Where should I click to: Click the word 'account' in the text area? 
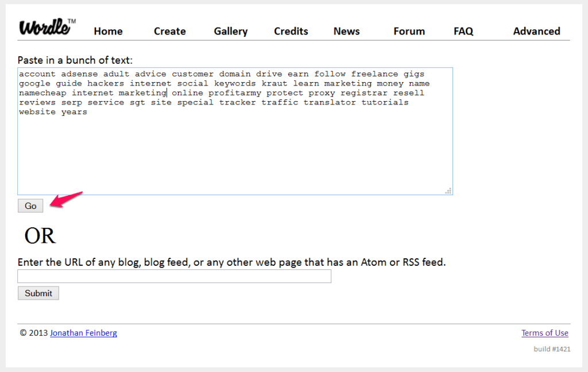click(x=37, y=74)
